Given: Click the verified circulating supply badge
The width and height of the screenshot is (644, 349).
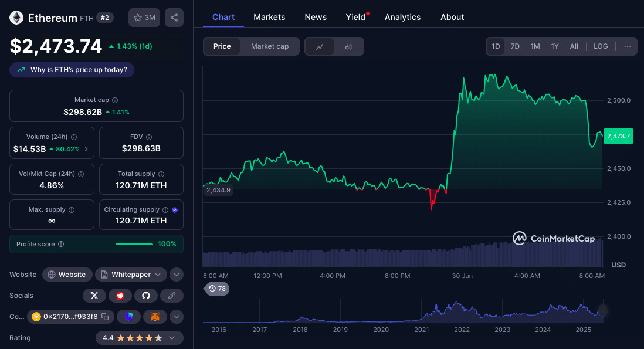Looking at the screenshot, I should tap(175, 210).
